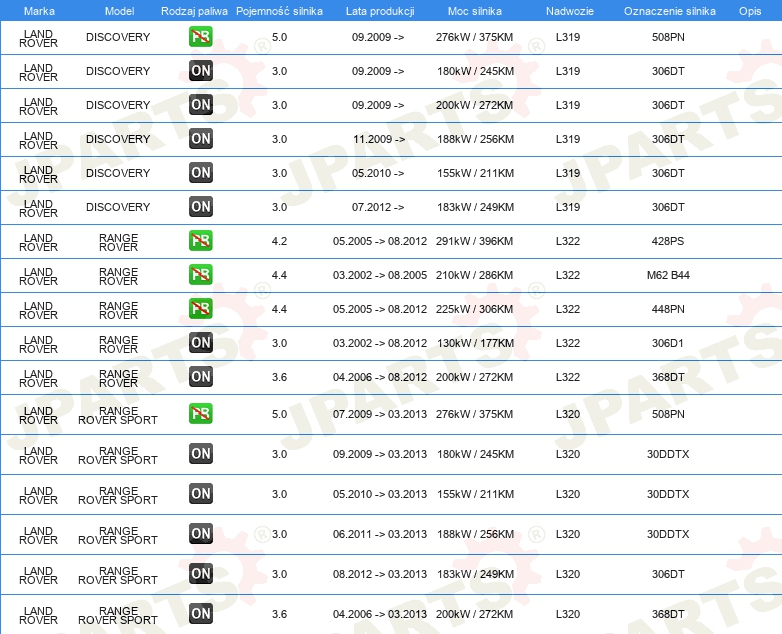Image resolution: width=782 pixels, height=634 pixels.
Task: Click the Rodzaj paliwa column header
Action: tap(194, 11)
